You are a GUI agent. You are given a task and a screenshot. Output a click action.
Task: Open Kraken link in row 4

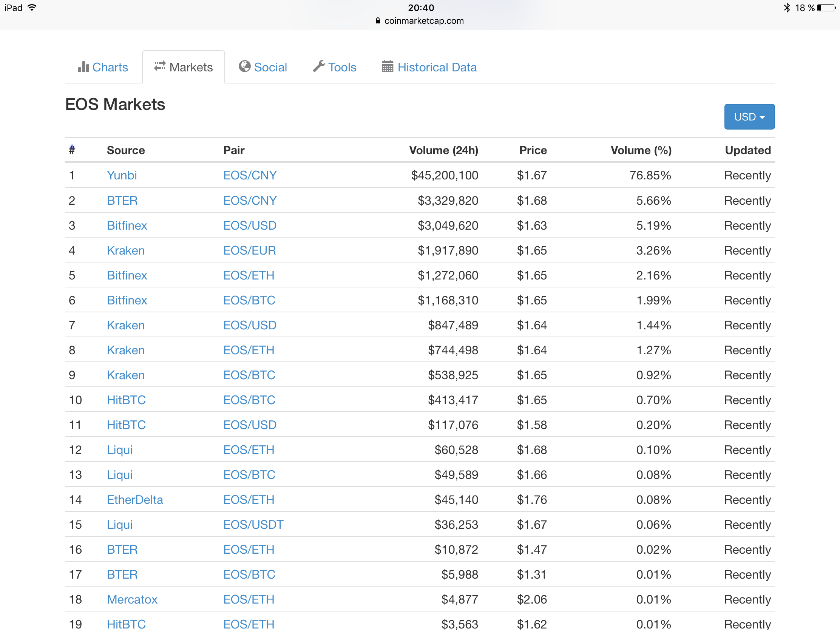(x=126, y=251)
